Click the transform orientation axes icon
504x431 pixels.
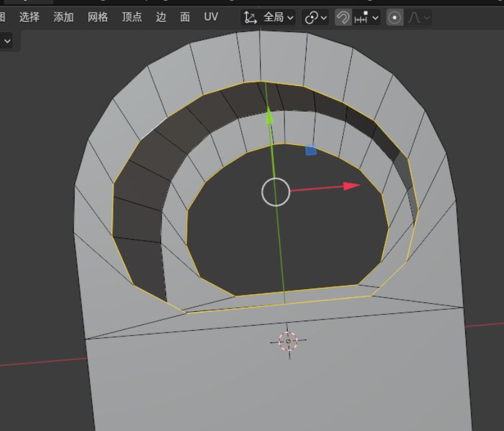pyautogui.click(x=251, y=18)
